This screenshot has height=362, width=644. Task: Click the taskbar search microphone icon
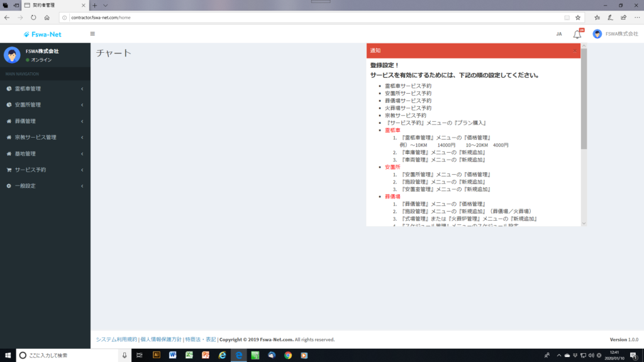pos(125,355)
